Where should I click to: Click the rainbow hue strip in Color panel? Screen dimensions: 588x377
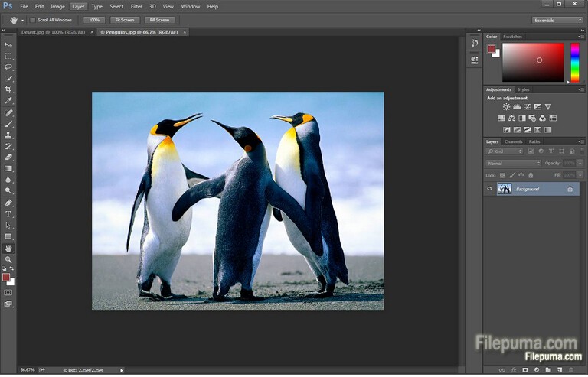[575, 62]
